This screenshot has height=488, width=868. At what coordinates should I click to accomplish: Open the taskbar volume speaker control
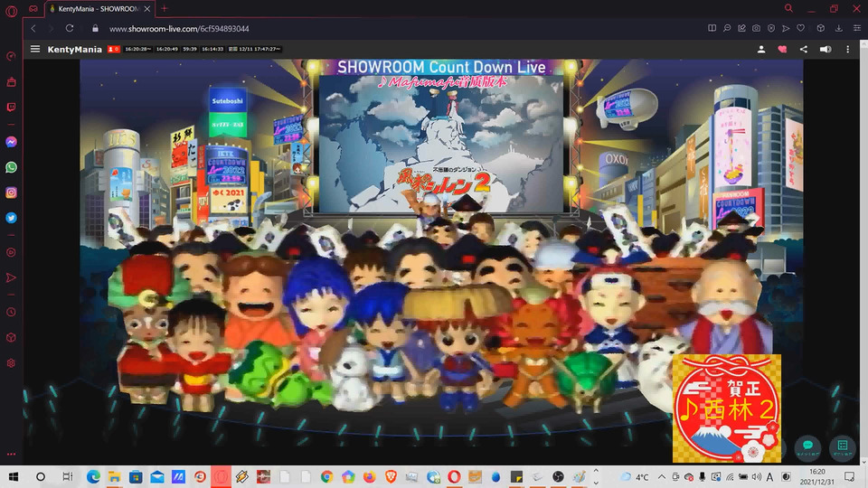coord(757,476)
